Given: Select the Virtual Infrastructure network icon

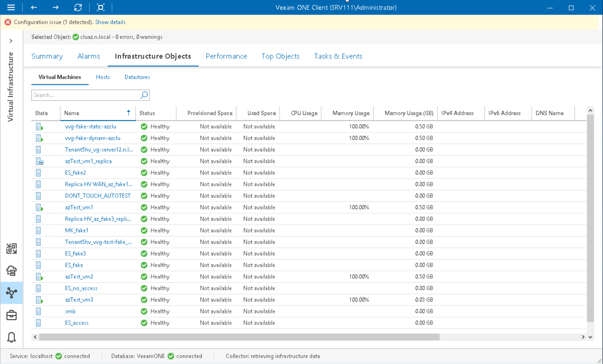Looking at the screenshot, I should coord(11,293).
